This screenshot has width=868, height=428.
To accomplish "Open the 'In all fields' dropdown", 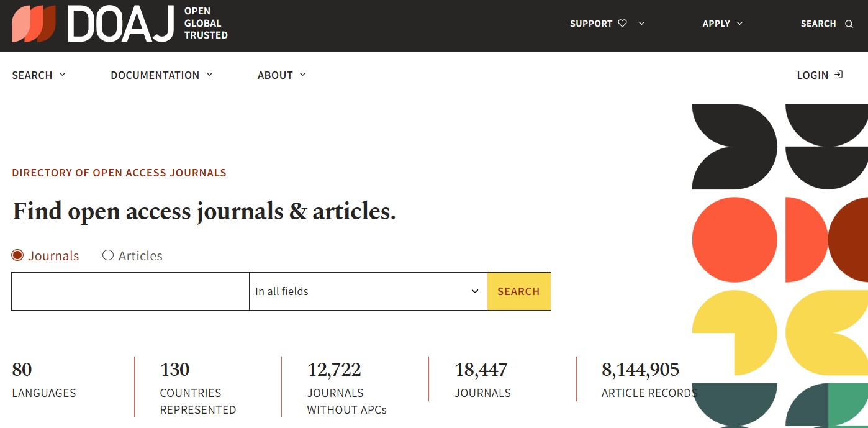I will (368, 291).
